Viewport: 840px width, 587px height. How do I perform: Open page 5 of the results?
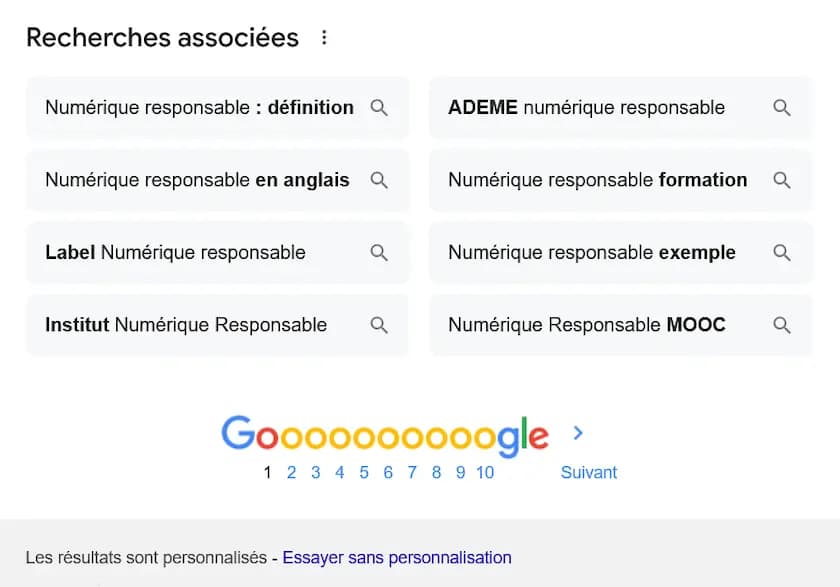(364, 472)
